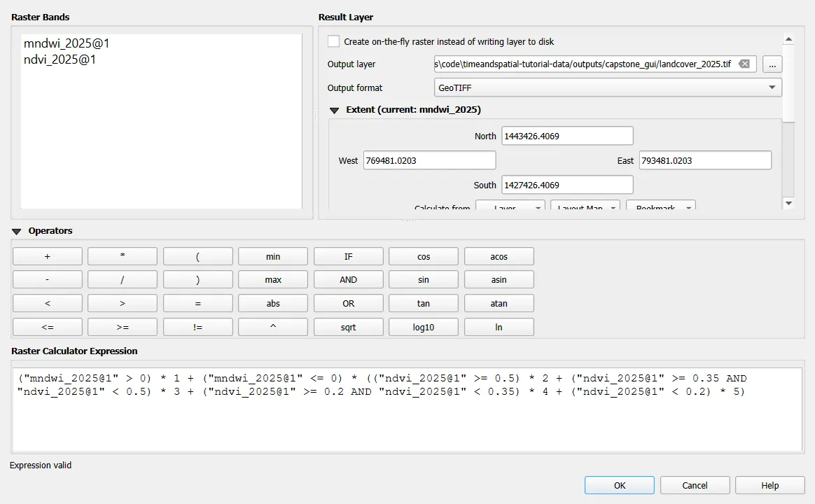The width and height of the screenshot is (815, 504).
Task: Insert the less-than-or-equal operator
Action: 48,327
